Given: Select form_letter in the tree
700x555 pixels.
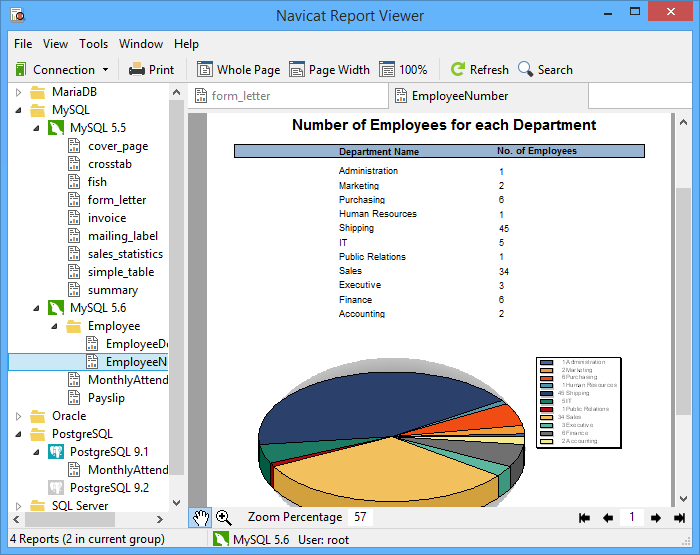Looking at the screenshot, I should coord(117,200).
